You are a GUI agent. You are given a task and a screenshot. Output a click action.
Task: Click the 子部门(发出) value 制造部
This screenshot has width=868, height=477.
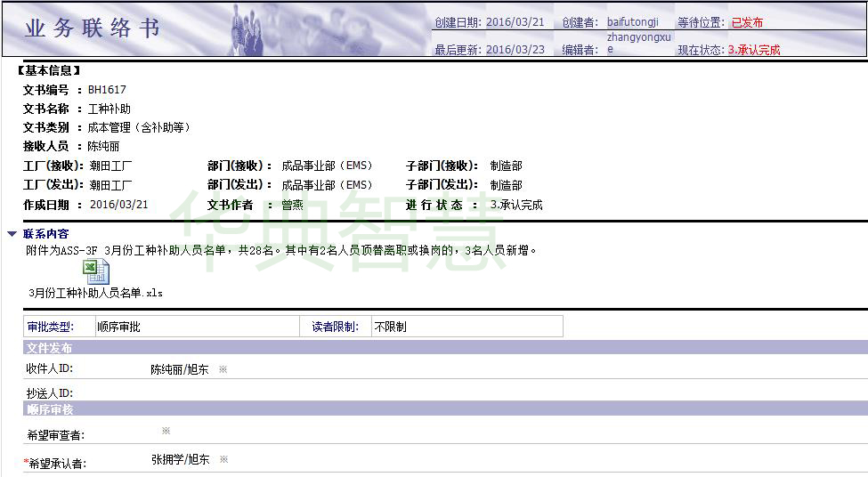point(507,185)
